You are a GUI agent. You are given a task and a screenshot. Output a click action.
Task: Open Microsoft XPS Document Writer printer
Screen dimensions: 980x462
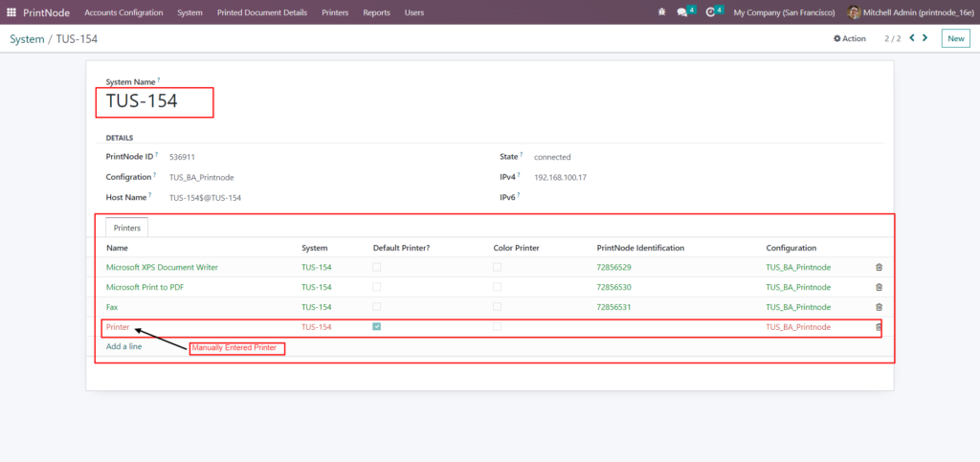point(162,267)
